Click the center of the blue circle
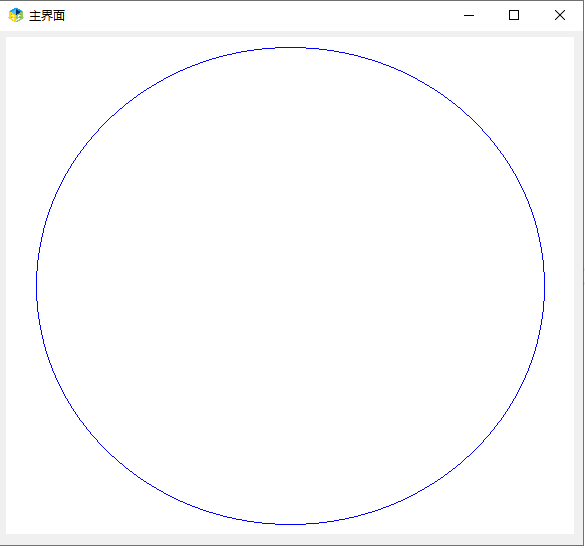This screenshot has height=548, width=585. pyautogui.click(x=290, y=286)
